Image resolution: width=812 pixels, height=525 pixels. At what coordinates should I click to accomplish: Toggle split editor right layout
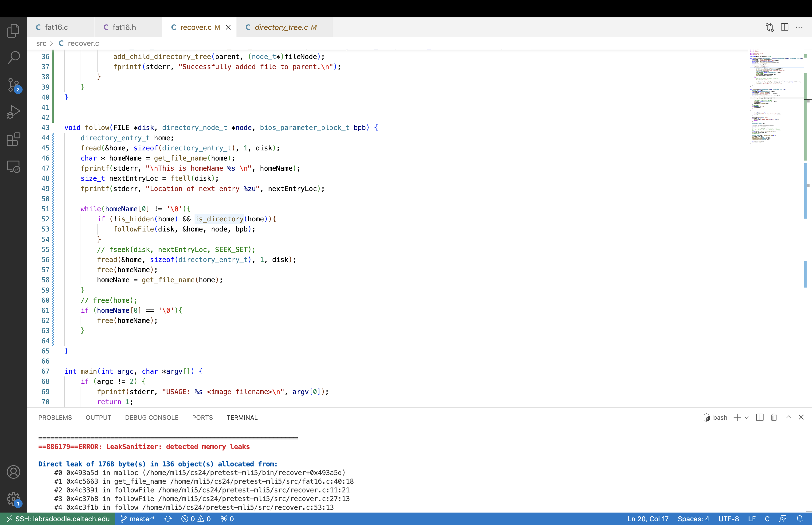click(785, 27)
